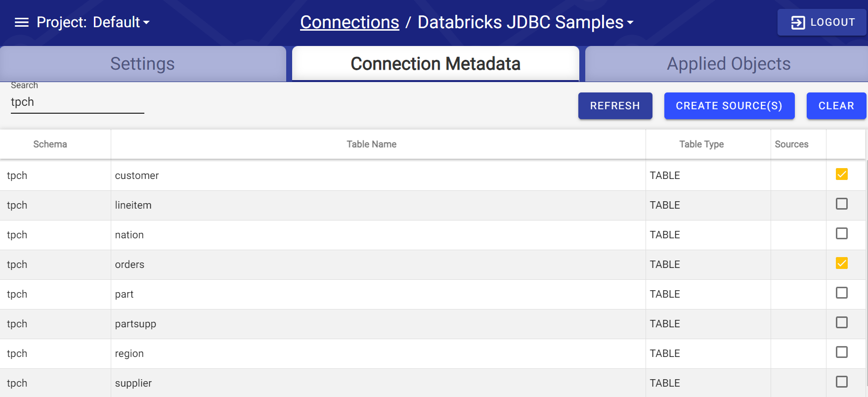Follow the Connections breadcrumb link

[x=349, y=22]
